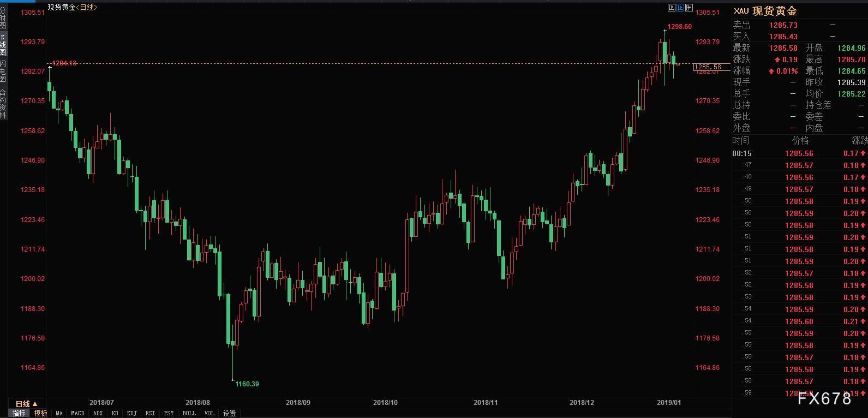Click the measurement ruler icon above chart
The height and width of the screenshot is (418, 868).
672,8
